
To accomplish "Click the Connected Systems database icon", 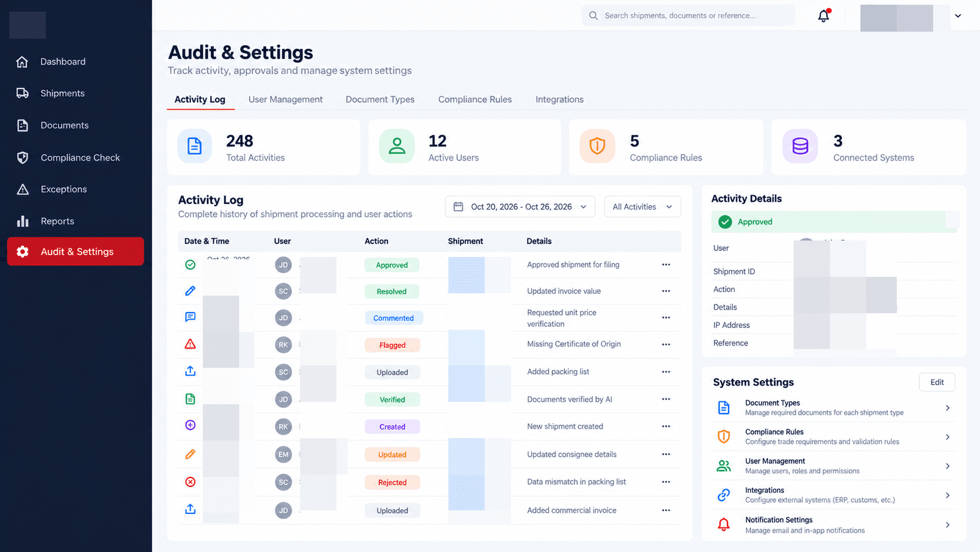I will tap(800, 146).
